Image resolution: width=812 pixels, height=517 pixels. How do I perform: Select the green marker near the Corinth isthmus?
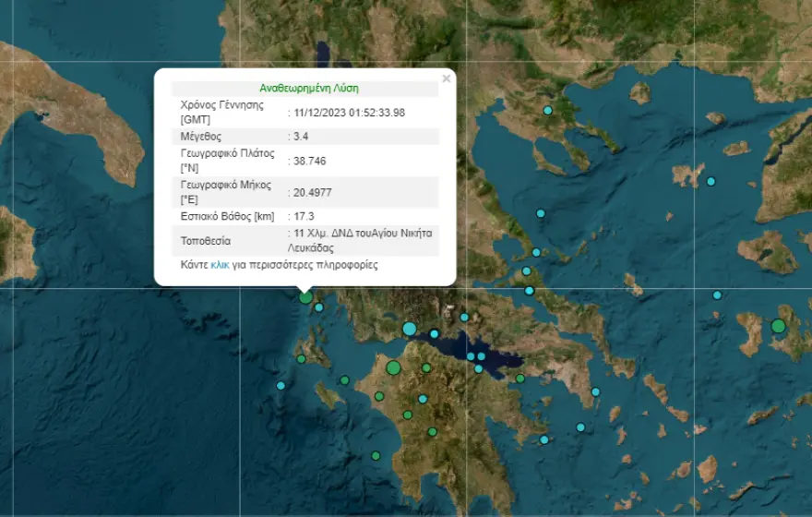pos(520,378)
